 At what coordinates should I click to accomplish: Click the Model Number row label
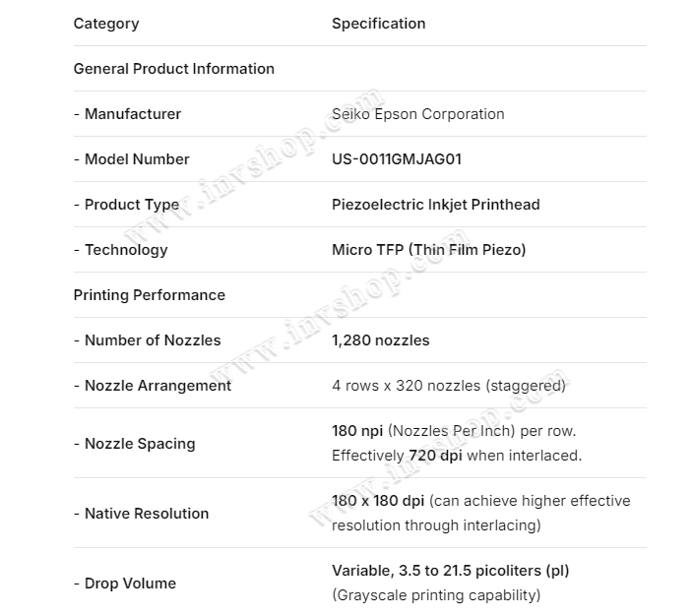[x=131, y=159]
